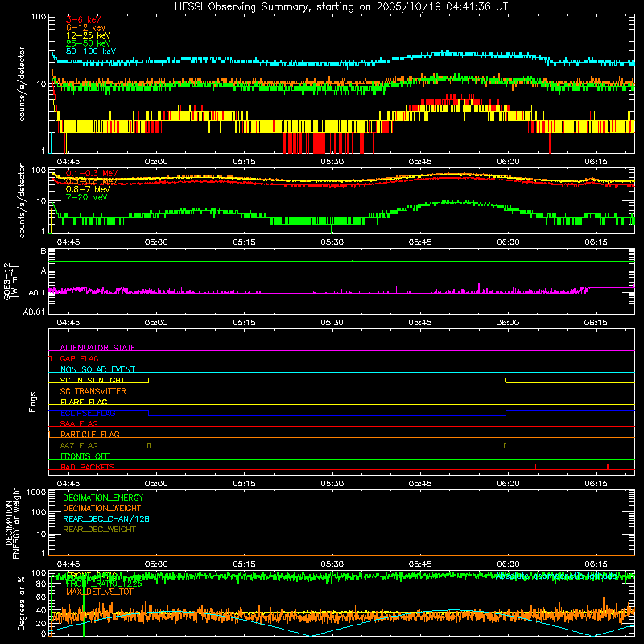Click the earlier BAD_PACKETS red spike marker

point(535,467)
